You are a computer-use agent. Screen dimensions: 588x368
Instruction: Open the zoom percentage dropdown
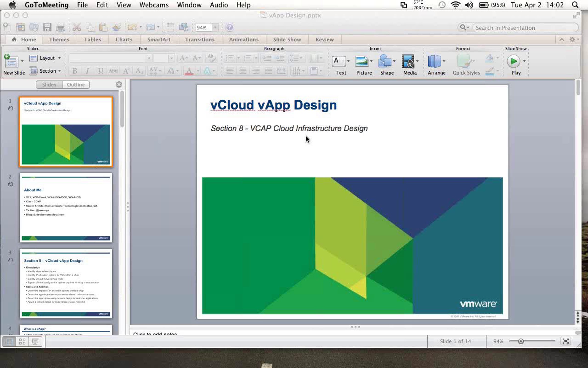[215, 27]
